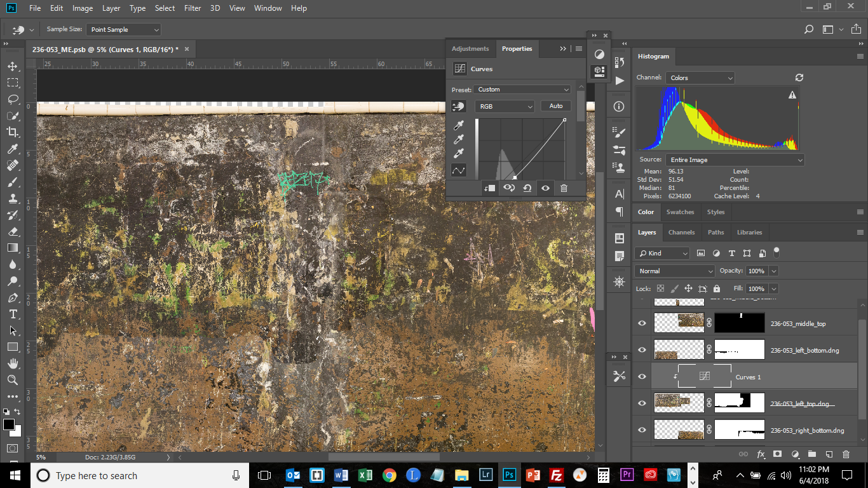Image resolution: width=868 pixels, height=488 pixels.
Task: Open Lightroom from the taskbar
Action: pos(485,475)
